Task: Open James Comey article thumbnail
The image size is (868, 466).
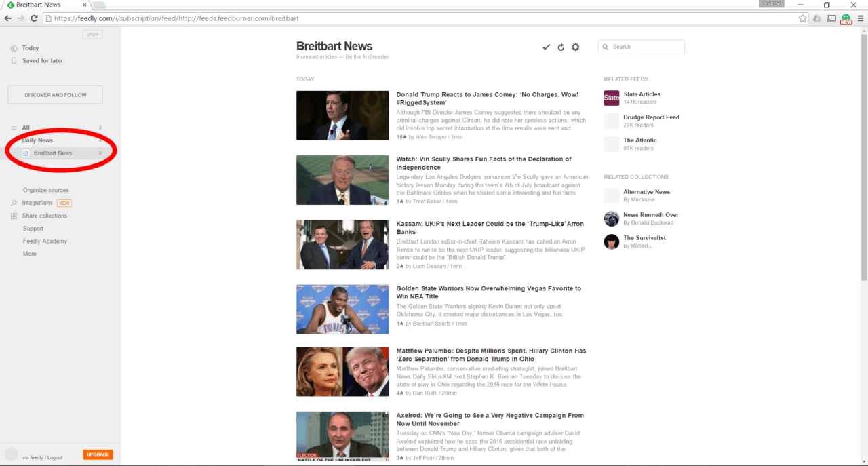Action: tap(342, 115)
